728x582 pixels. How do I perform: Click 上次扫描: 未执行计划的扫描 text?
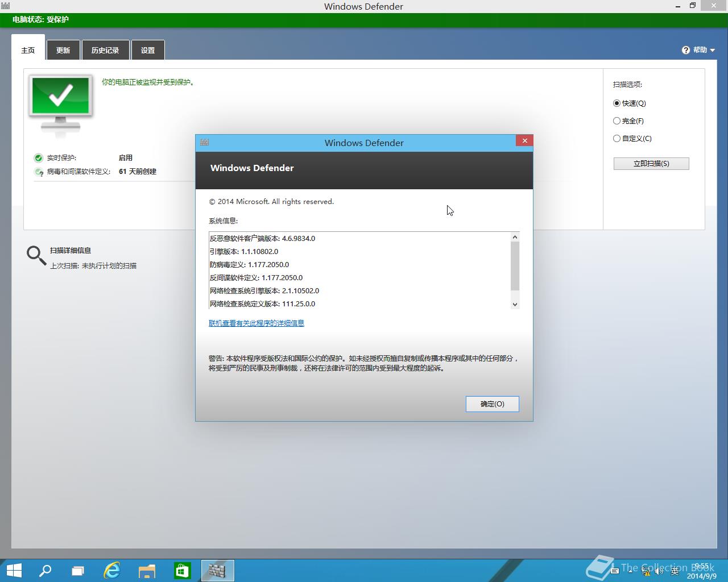[93, 266]
